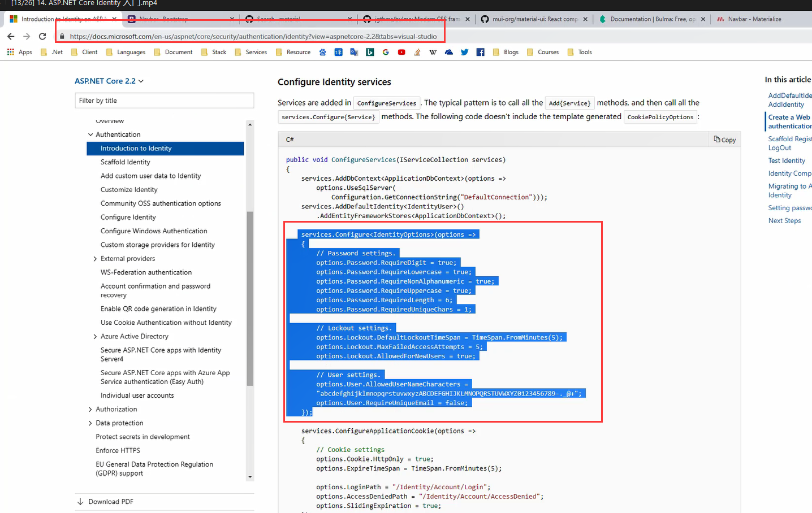Open the Facebook bookmark icon
Screen dimensions: 812x513
481,52
